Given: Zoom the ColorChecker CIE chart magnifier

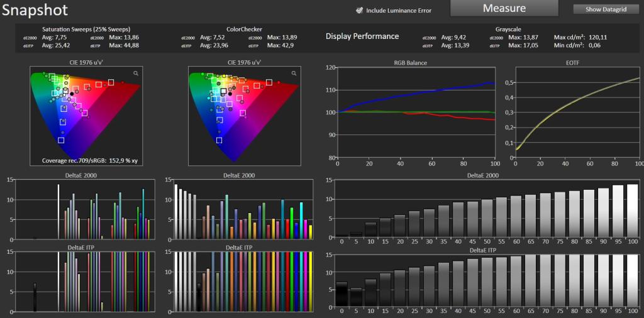Looking at the screenshot, I should point(294,73).
